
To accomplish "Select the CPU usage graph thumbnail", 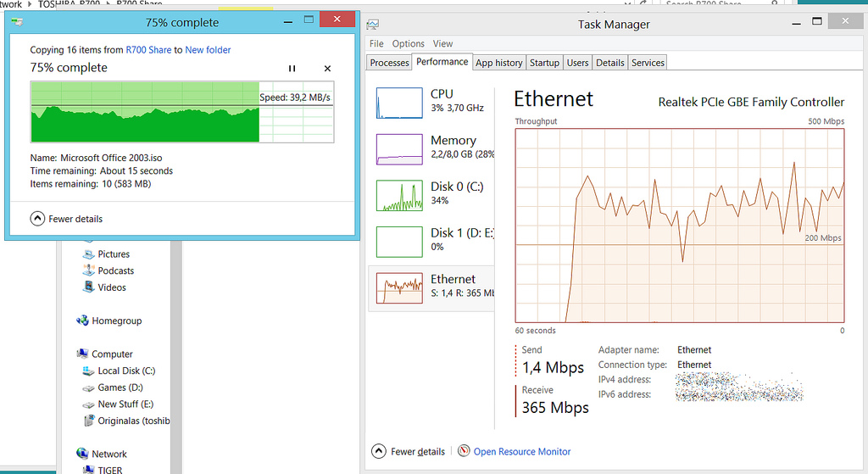I will pos(399,103).
